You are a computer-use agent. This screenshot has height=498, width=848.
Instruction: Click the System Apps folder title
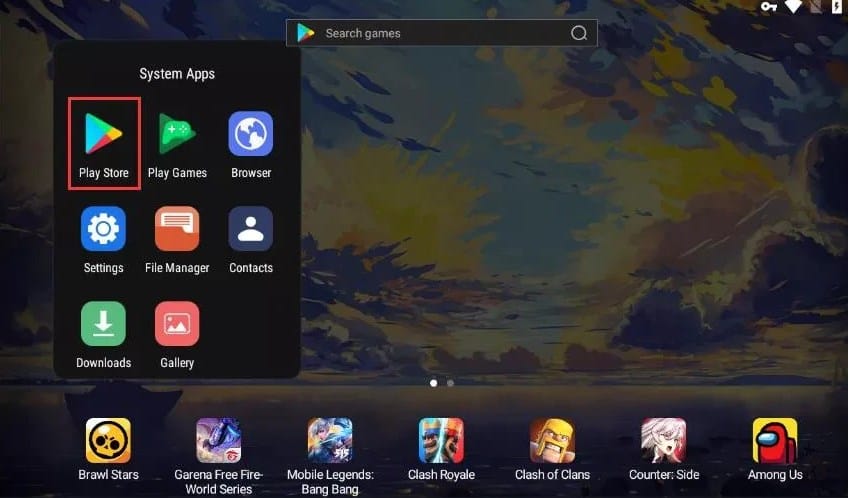177,74
